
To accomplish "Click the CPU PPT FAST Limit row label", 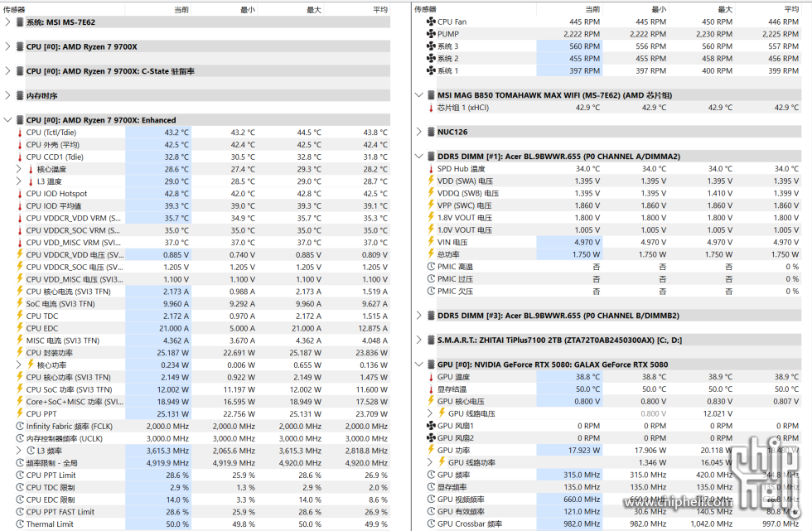I will (x=60, y=512).
